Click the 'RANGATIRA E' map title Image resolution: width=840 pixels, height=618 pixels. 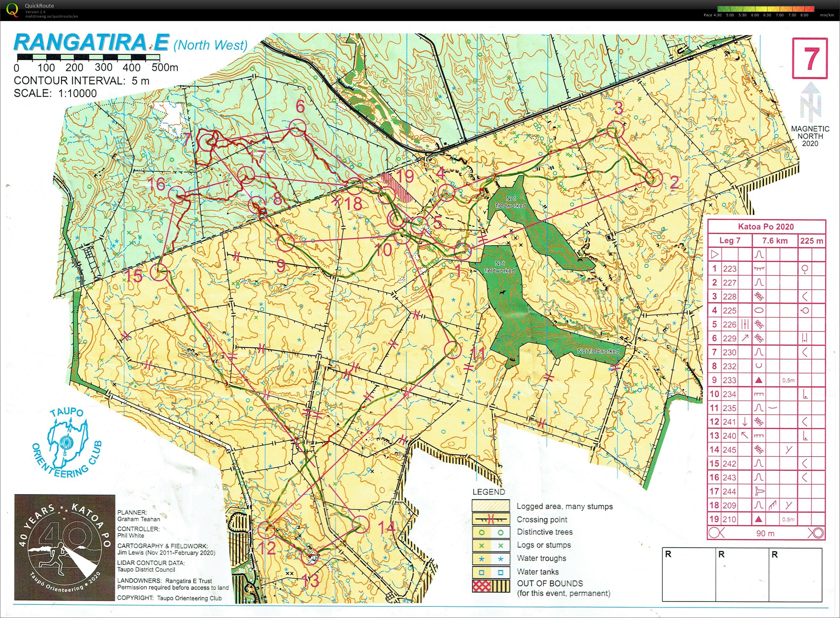91,42
